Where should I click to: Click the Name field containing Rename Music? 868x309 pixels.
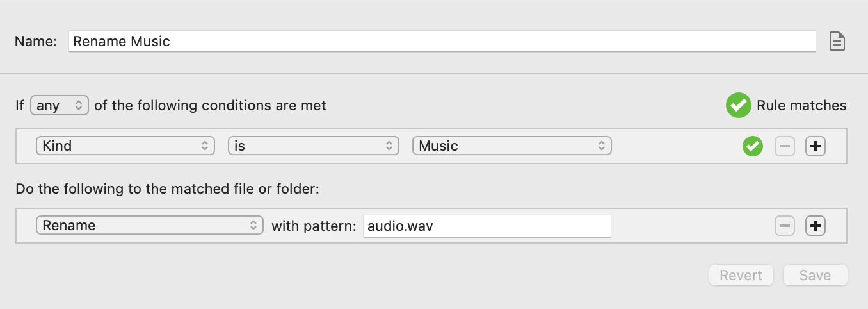coord(442,42)
